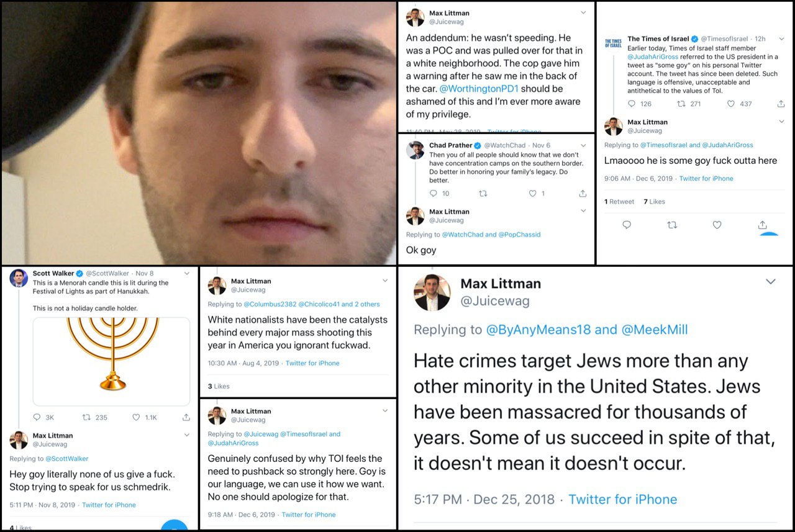Like Scott Walker's menorah tweet with 1.1K
795x532 pixels.
click(x=136, y=417)
